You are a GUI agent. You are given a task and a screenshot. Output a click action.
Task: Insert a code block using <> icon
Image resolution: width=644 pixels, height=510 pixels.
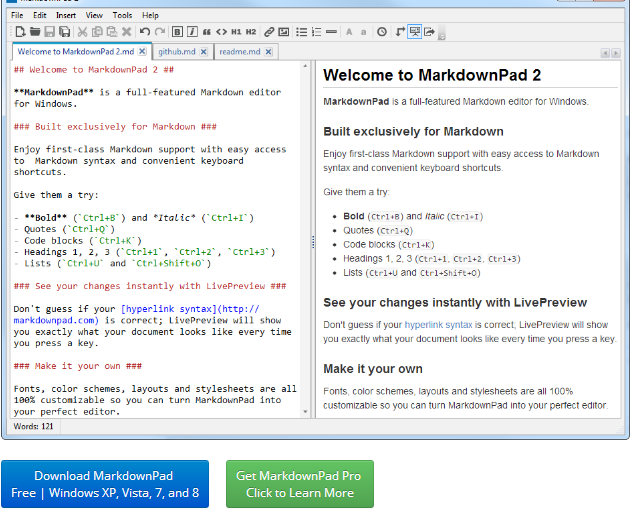pyautogui.click(x=221, y=32)
